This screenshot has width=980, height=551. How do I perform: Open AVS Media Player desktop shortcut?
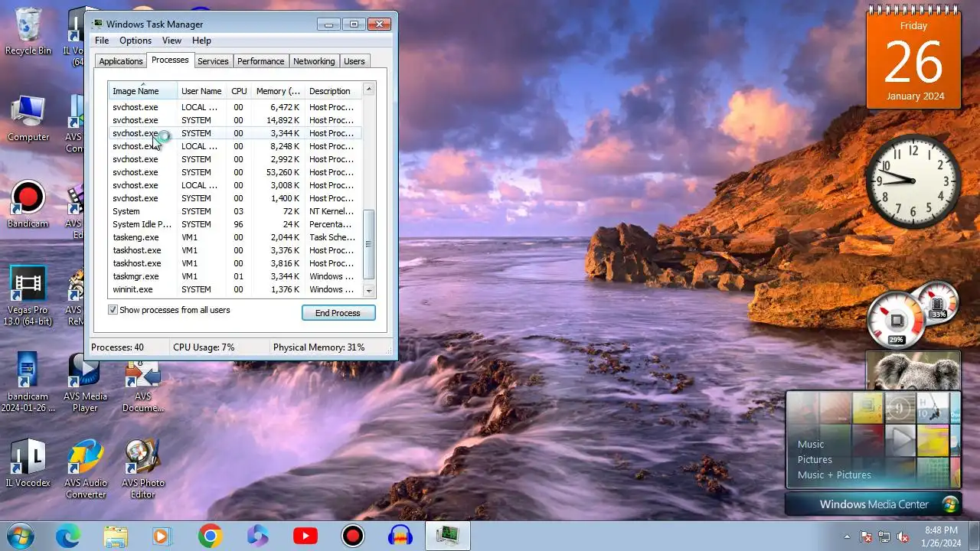(85, 383)
